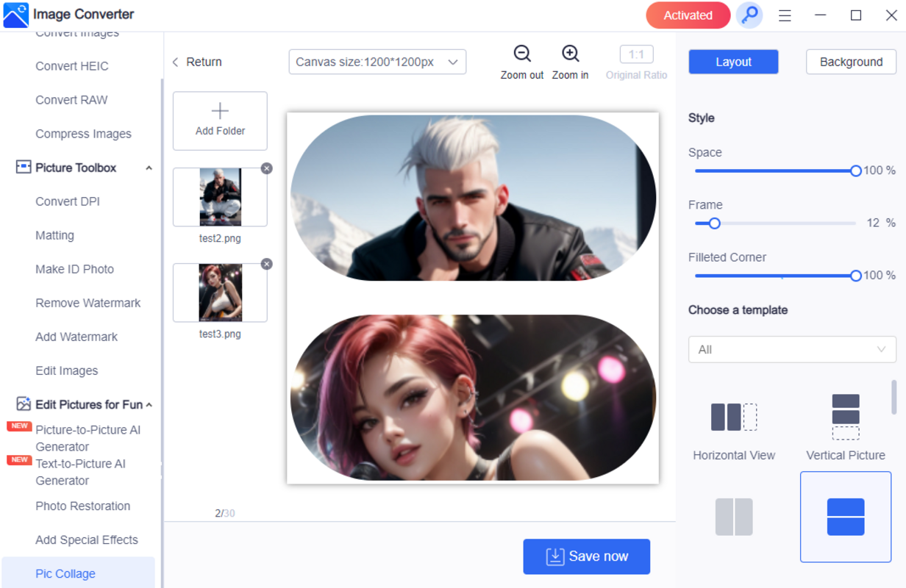Click the 2/30 image counter
Viewport: 906px width, 588px height.
[x=225, y=513]
